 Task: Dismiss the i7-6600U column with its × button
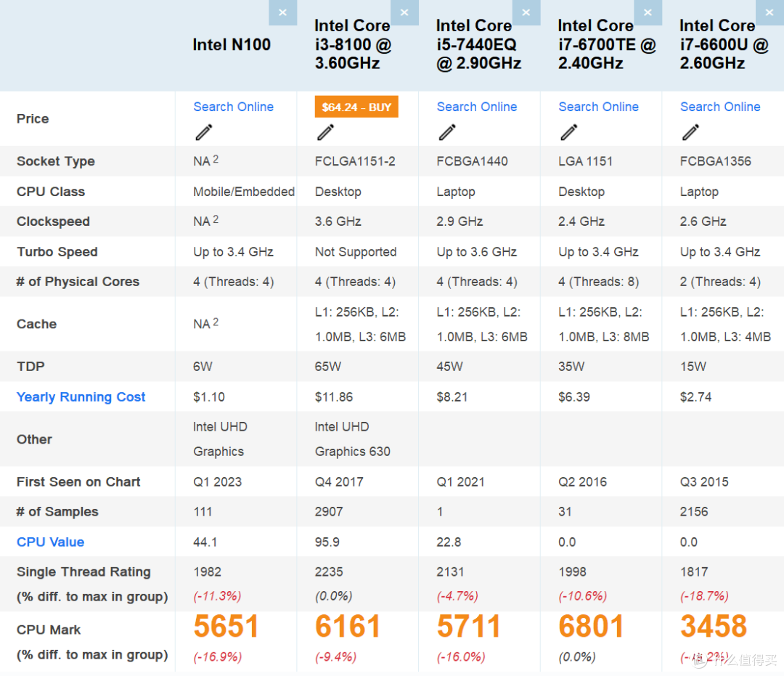(x=769, y=12)
